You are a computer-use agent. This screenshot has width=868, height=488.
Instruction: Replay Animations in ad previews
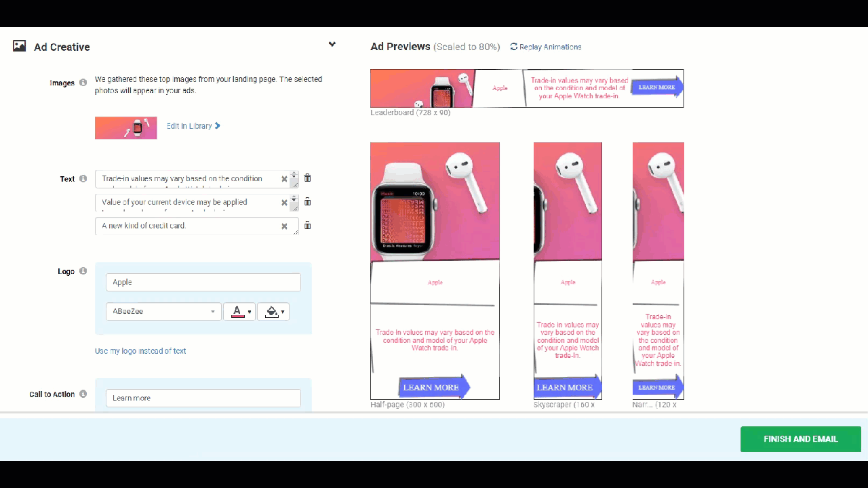point(546,47)
